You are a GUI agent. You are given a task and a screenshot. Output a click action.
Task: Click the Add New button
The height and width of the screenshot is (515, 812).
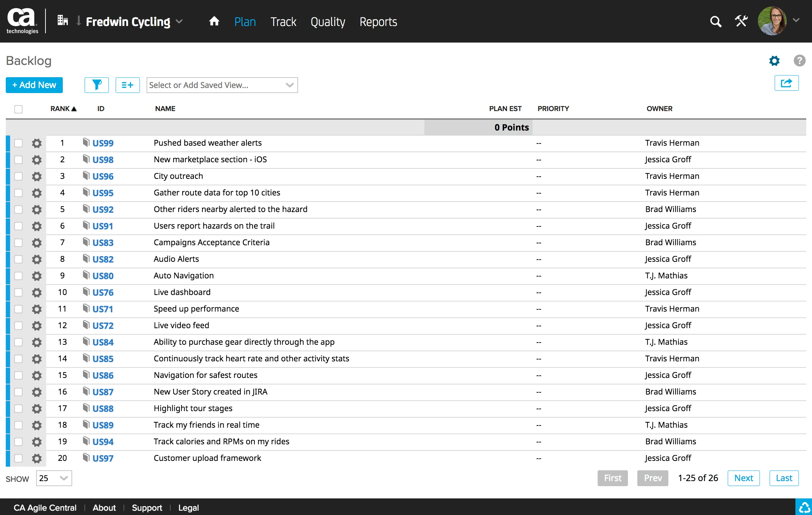[34, 85]
